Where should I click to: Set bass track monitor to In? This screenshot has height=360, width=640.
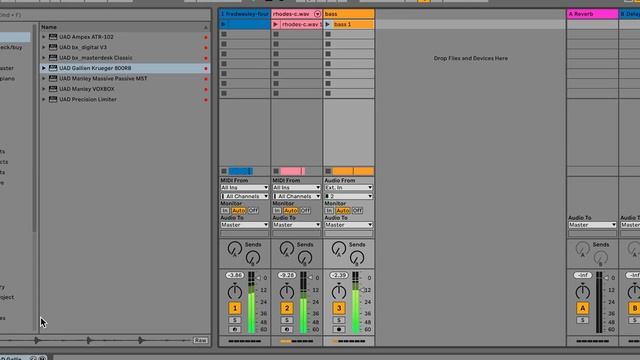pos(329,211)
